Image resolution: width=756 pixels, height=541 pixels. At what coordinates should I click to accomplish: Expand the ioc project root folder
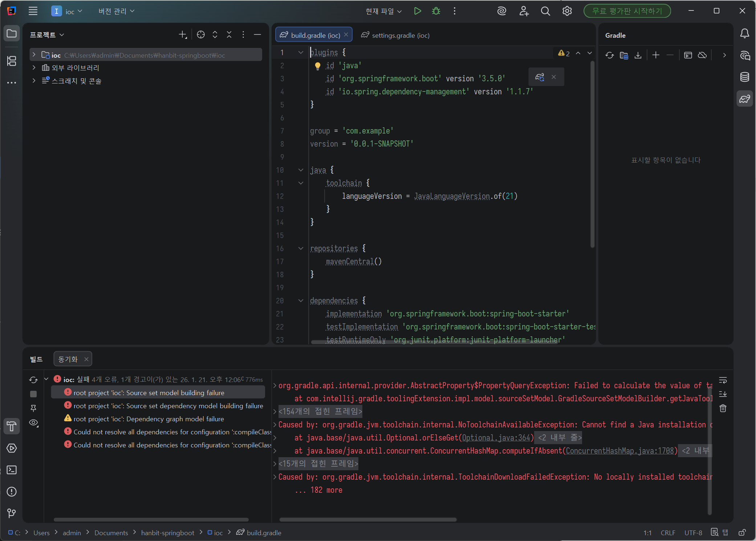34,55
